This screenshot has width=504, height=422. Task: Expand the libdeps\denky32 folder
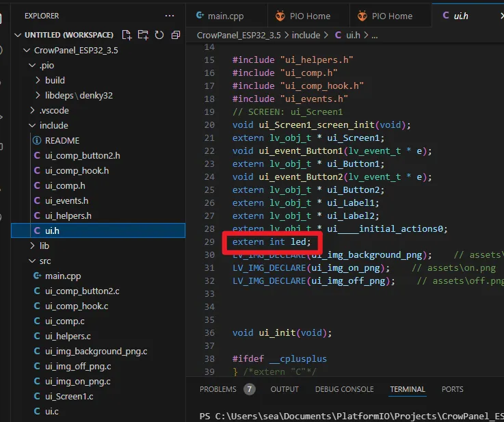[x=38, y=95]
